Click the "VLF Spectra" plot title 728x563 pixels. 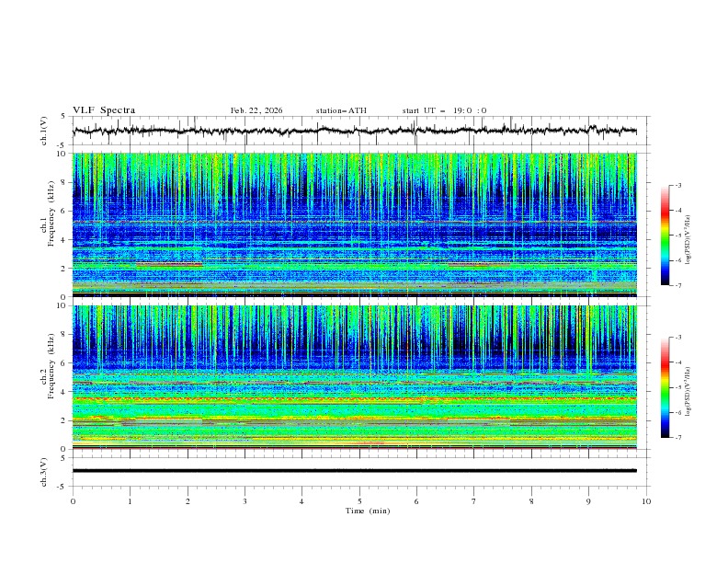(104, 110)
